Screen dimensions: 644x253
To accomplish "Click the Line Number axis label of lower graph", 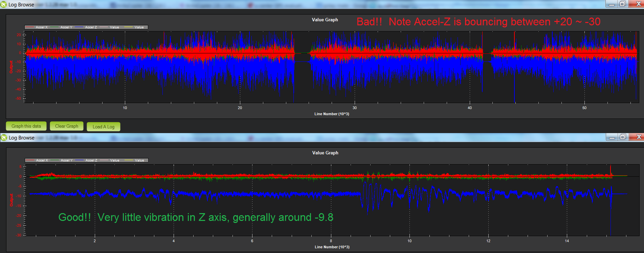I will click(x=332, y=247).
